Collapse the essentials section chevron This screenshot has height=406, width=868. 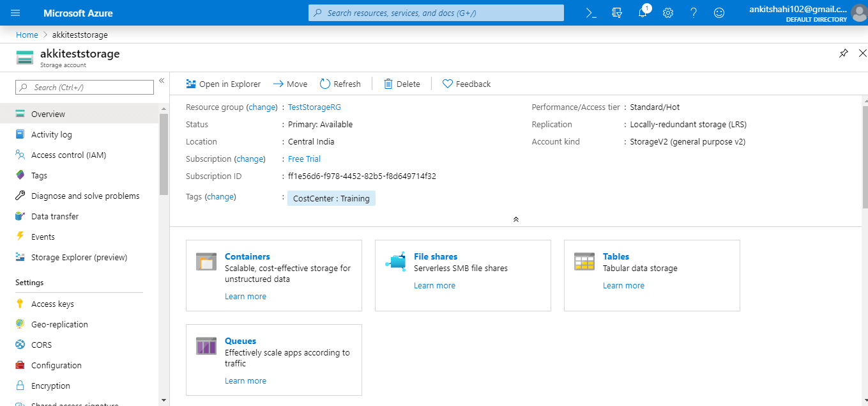pos(516,219)
